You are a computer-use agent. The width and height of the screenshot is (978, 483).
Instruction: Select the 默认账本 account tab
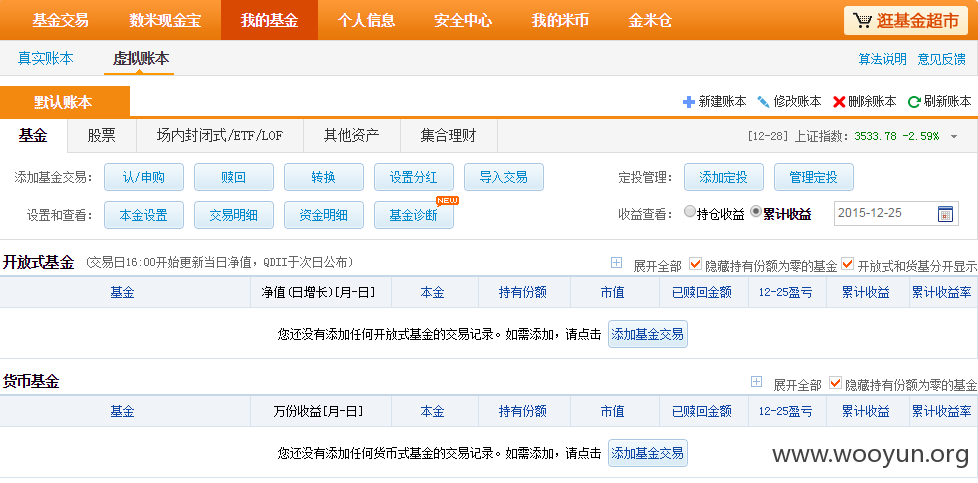point(64,102)
